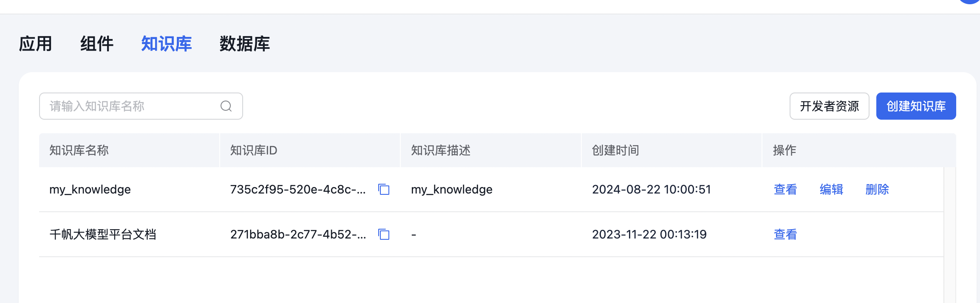Click the 知识库ID column header
The width and height of the screenshot is (980, 303).
(x=254, y=150)
